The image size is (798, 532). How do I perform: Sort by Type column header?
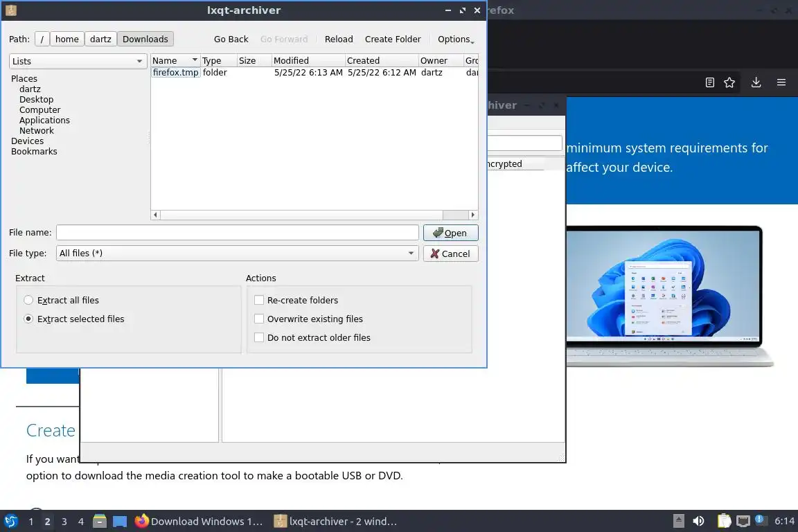click(x=219, y=60)
